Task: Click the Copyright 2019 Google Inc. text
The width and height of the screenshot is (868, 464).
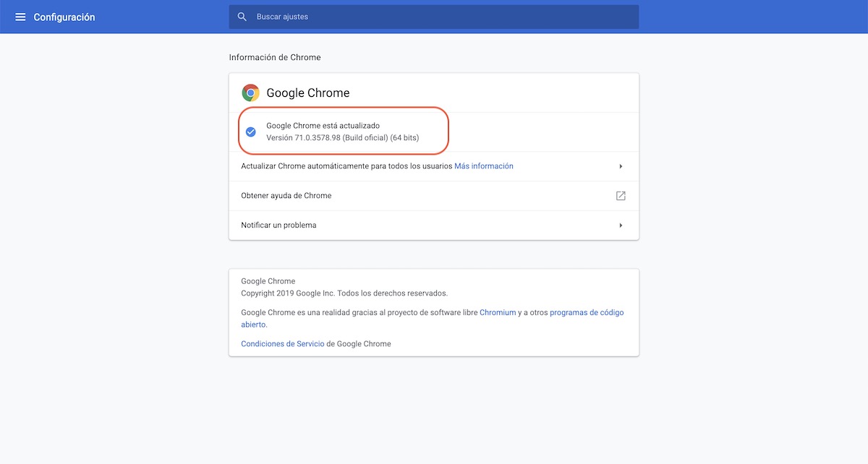Action: click(x=344, y=293)
